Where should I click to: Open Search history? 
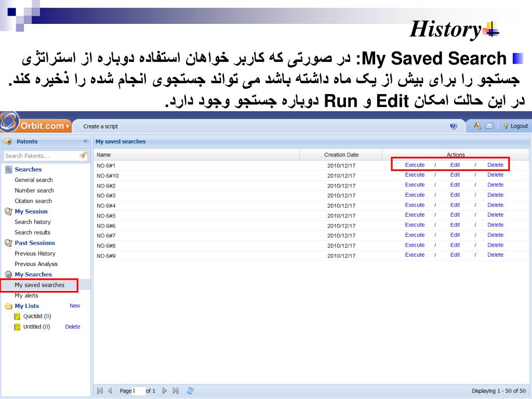(x=33, y=222)
